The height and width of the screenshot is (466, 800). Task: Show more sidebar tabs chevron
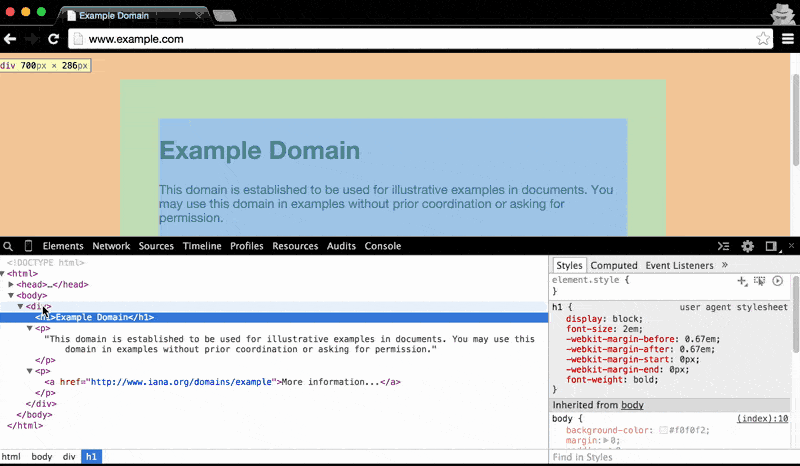pos(724,265)
